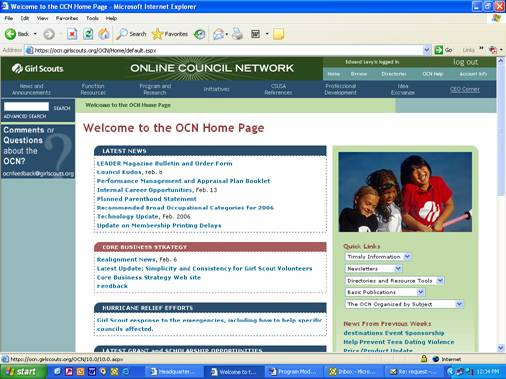Viewport: 506px width, 379px height.
Task: Click the Forward arrow button
Action: (x=49, y=34)
